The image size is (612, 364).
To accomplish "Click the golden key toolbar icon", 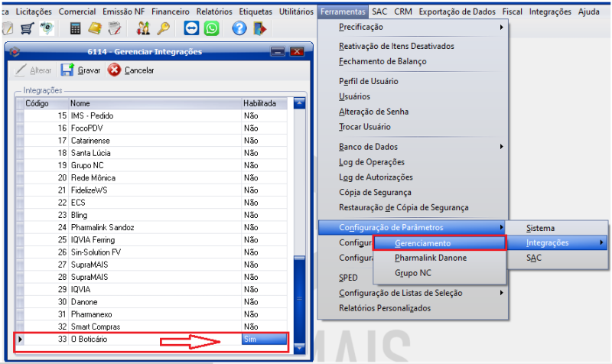I will click(x=163, y=29).
